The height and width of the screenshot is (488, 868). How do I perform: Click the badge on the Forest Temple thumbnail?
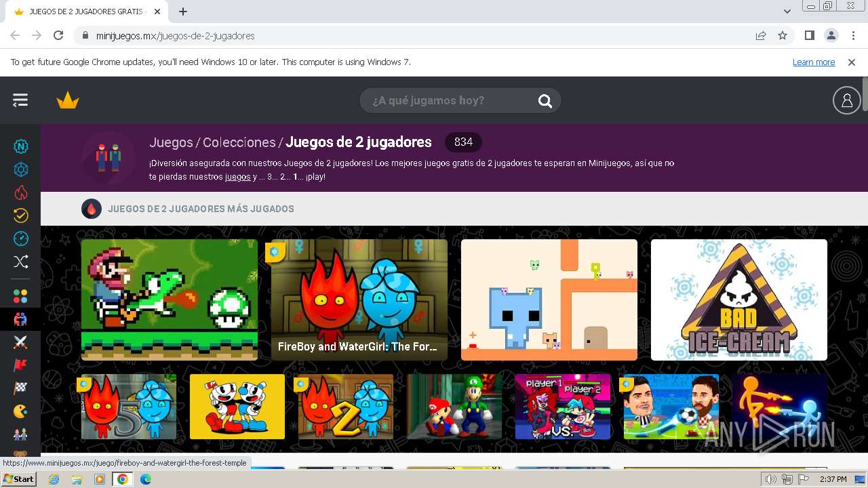[x=275, y=252]
